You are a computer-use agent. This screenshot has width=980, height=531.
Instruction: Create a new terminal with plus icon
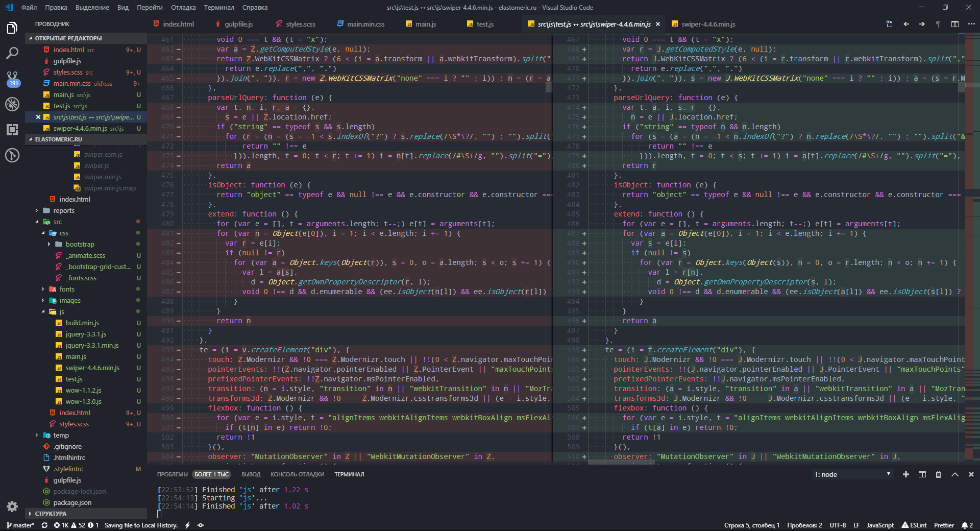pyautogui.click(x=906, y=474)
